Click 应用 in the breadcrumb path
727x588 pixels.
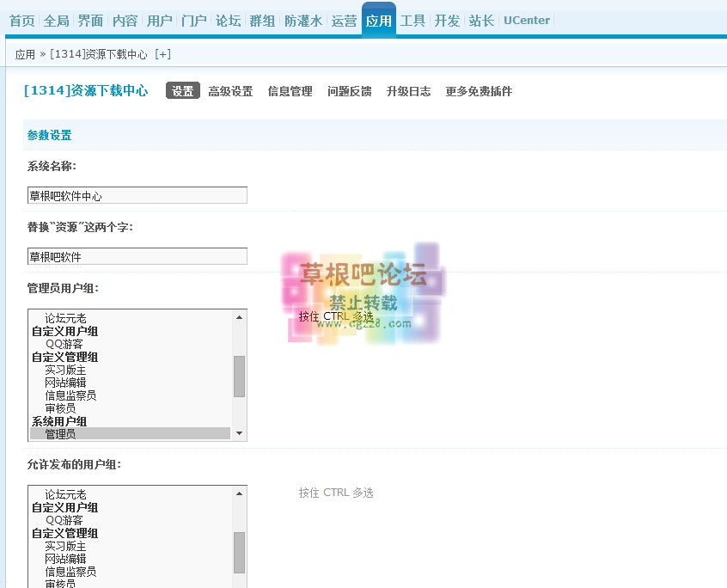pyautogui.click(x=25, y=54)
